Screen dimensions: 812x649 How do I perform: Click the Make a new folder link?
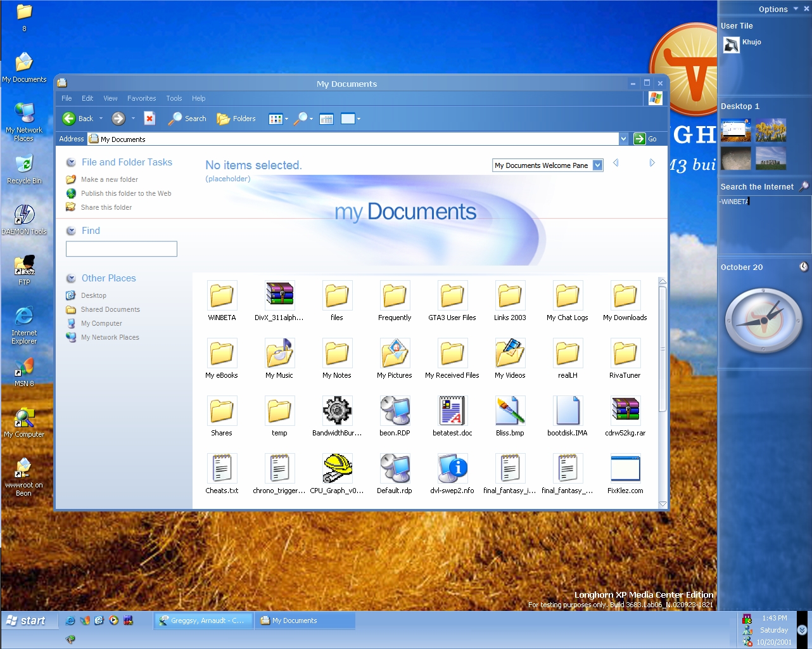(x=109, y=179)
